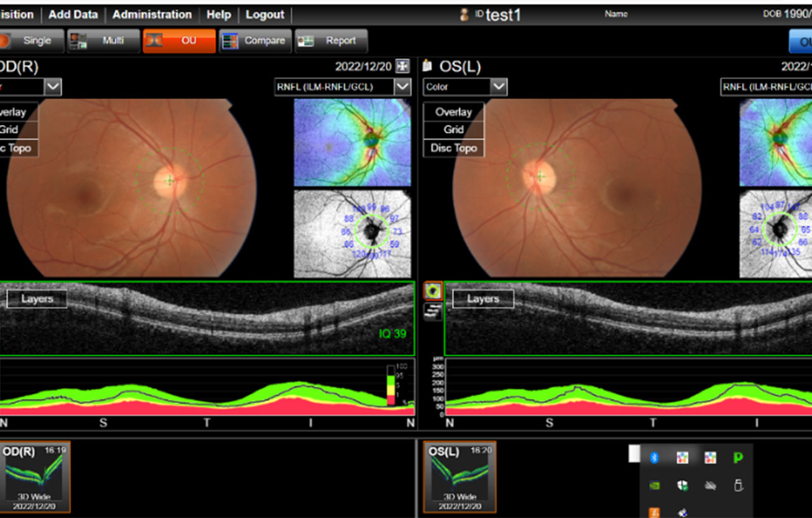Open the Administration menu
This screenshot has width=812, height=518.
pyautogui.click(x=152, y=14)
